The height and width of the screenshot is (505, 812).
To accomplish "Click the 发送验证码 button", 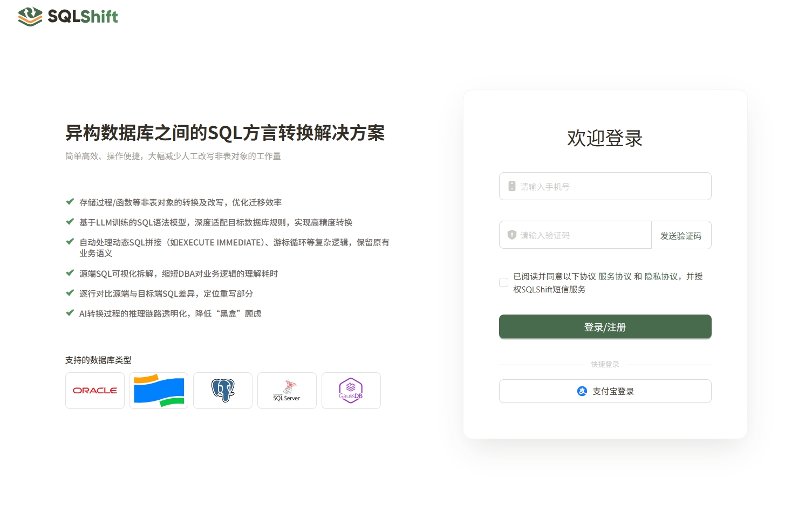I will (x=681, y=235).
